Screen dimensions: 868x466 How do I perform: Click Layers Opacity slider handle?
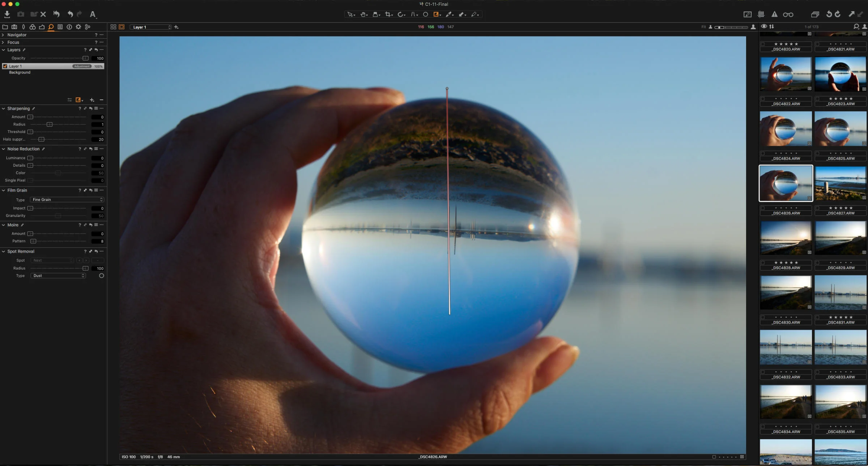pyautogui.click(x=85, y=58)
